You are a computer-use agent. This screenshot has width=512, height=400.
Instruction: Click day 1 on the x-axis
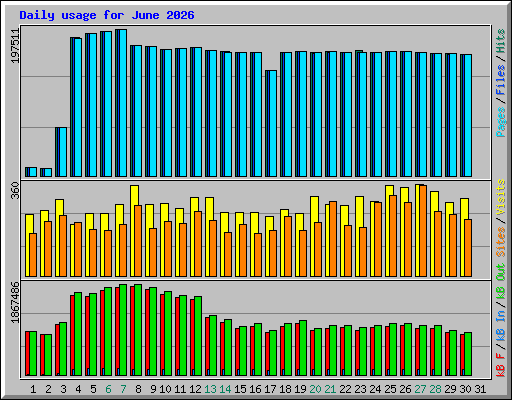click(33, 389)
